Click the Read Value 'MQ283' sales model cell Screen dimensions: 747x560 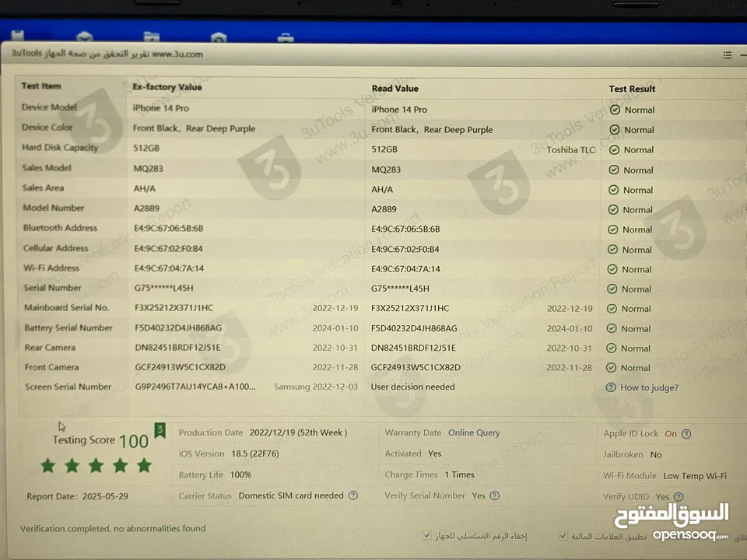point(386,170)
